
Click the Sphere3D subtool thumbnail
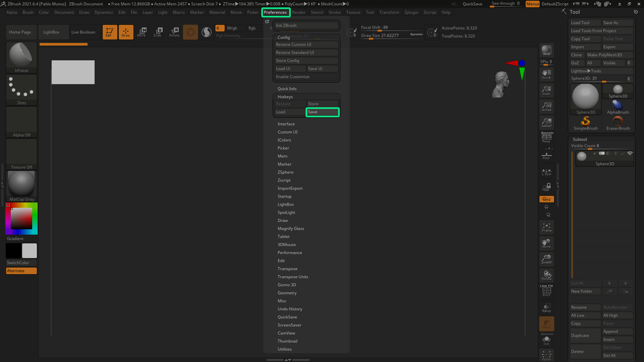[x=582, y=156]
